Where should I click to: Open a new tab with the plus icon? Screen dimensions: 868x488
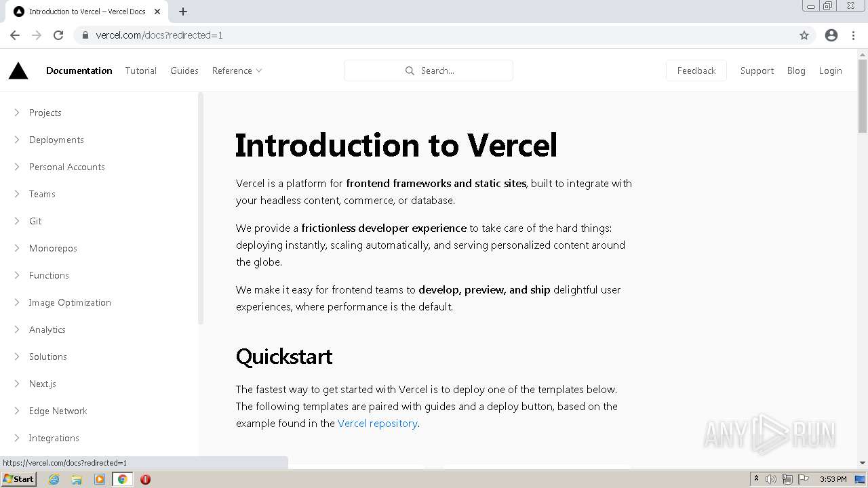click(183, 12)
